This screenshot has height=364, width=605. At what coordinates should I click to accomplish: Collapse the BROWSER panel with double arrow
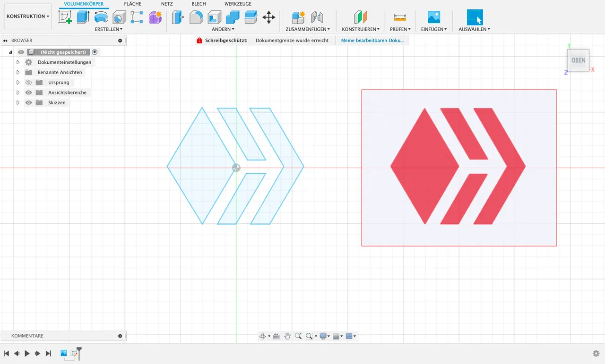coord(5,41)
